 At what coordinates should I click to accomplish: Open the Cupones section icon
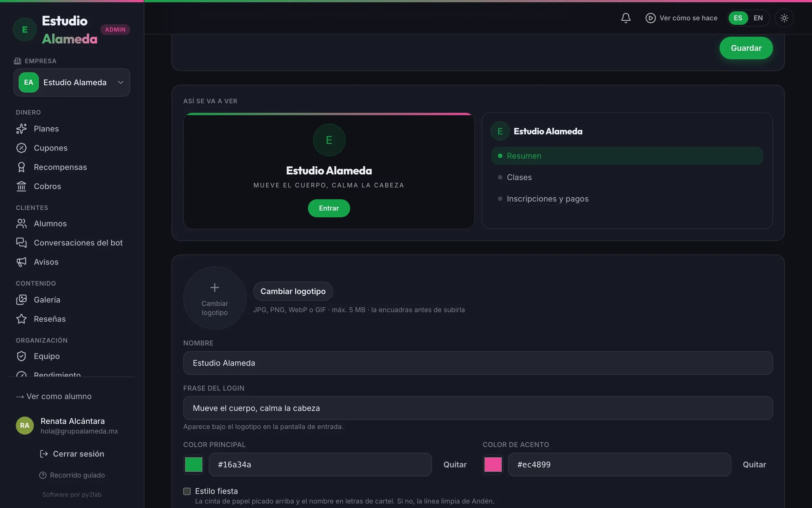click(21, 148)
